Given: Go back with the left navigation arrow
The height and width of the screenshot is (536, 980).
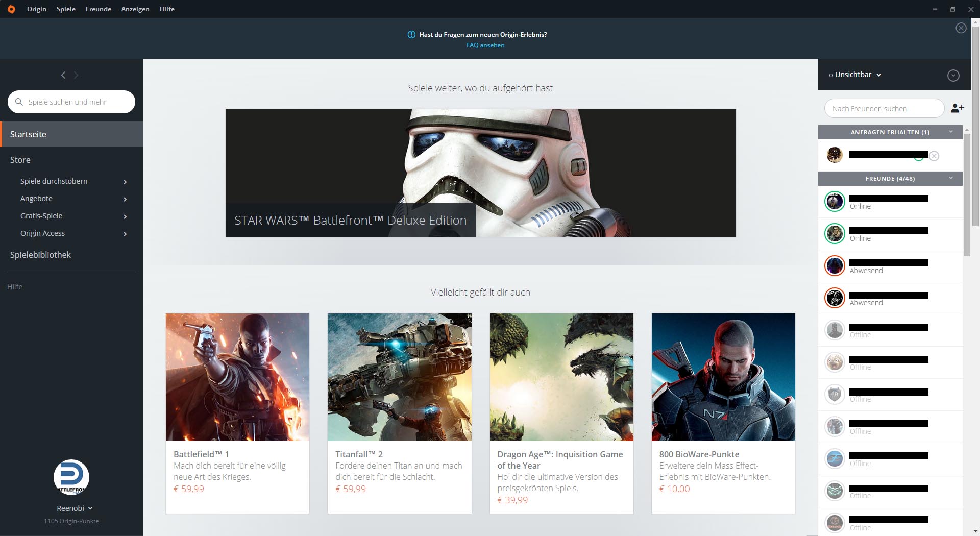Looking at the screenshot, I should 63,75.
